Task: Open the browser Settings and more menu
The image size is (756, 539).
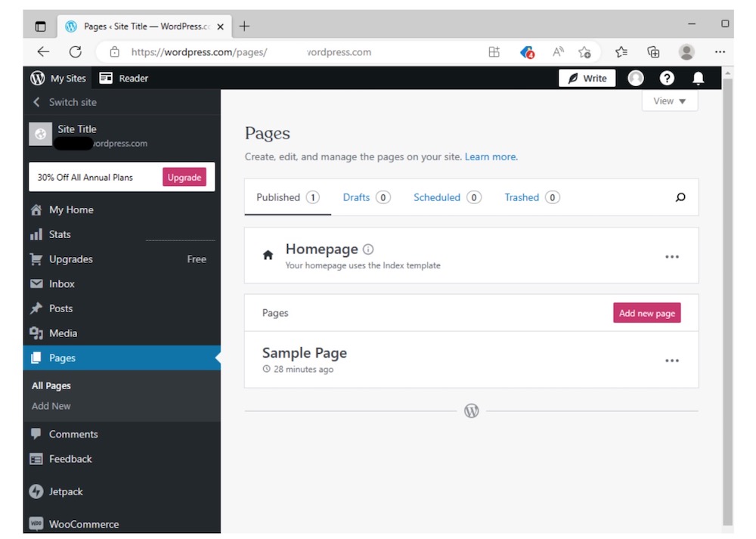Action: [x=720, y=52]
